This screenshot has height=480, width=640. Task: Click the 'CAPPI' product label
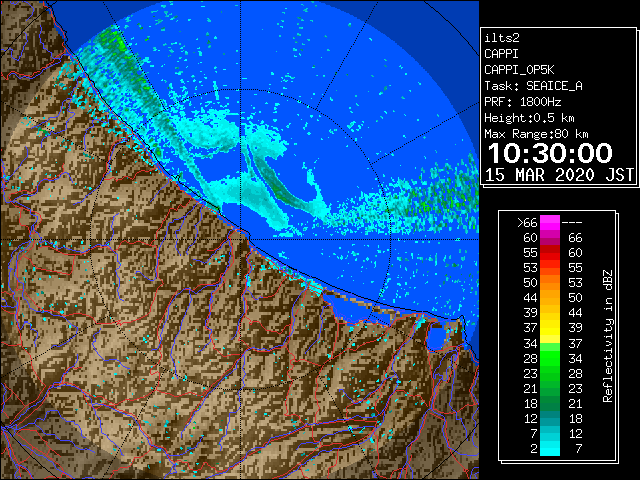coord(501,54)
